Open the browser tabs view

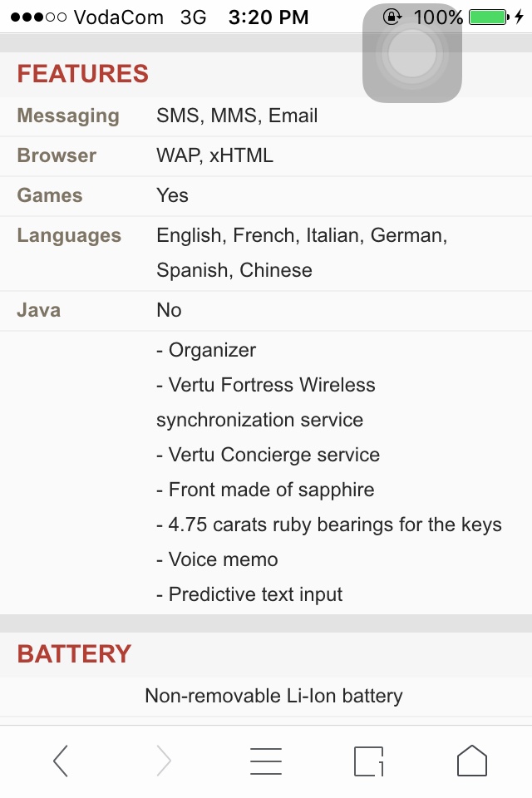click(x=369, y=761)
